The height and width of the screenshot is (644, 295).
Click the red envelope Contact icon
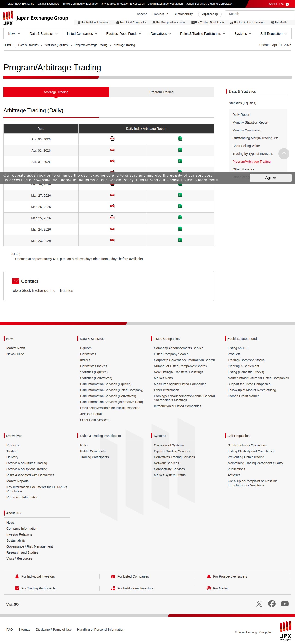point(15,281)
